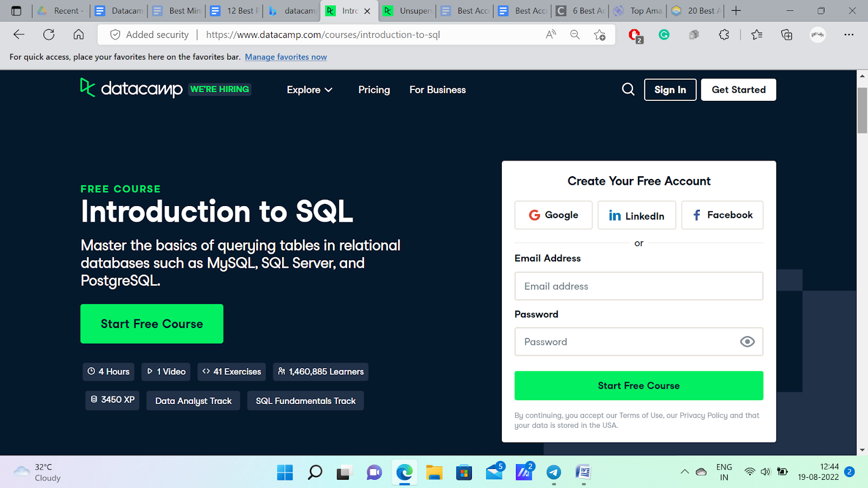868x488 pixels.
Task: Switch to the Top Ama tab
Action: pyautogui.click(x=638, y=11)
